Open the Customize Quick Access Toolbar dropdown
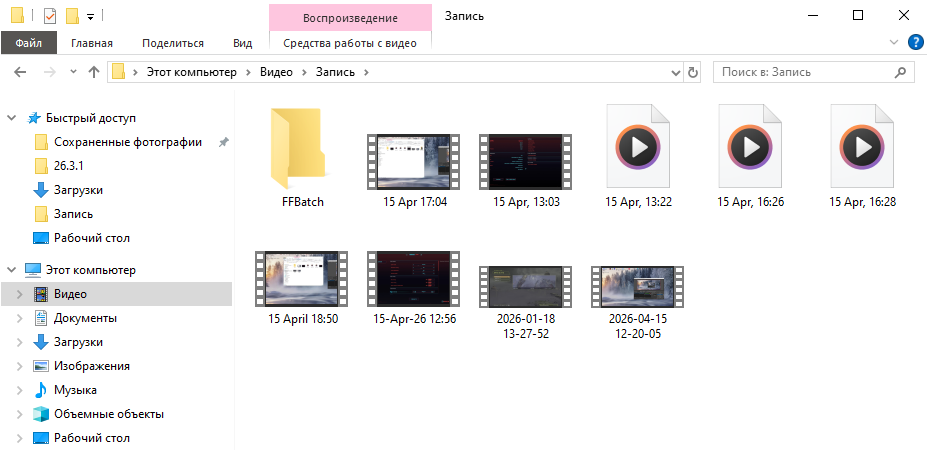This screenshot has height=450, width=928. pos(91,17)
